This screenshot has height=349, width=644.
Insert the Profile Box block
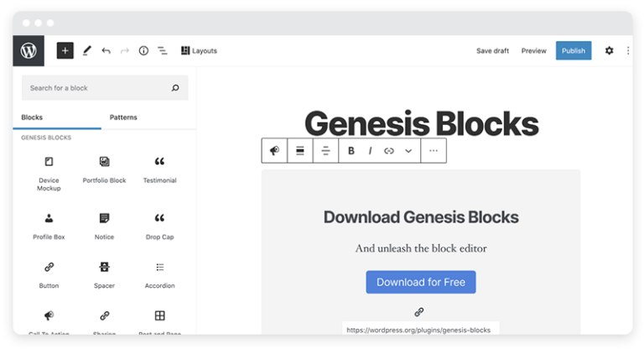click(49, 225)
